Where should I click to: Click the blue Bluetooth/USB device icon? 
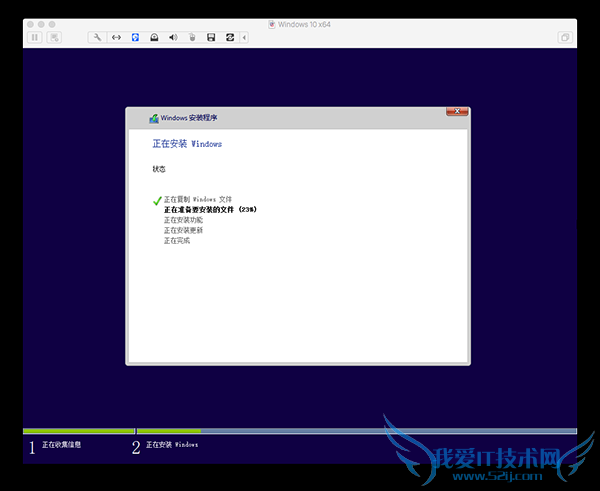(x=135, y=37)
